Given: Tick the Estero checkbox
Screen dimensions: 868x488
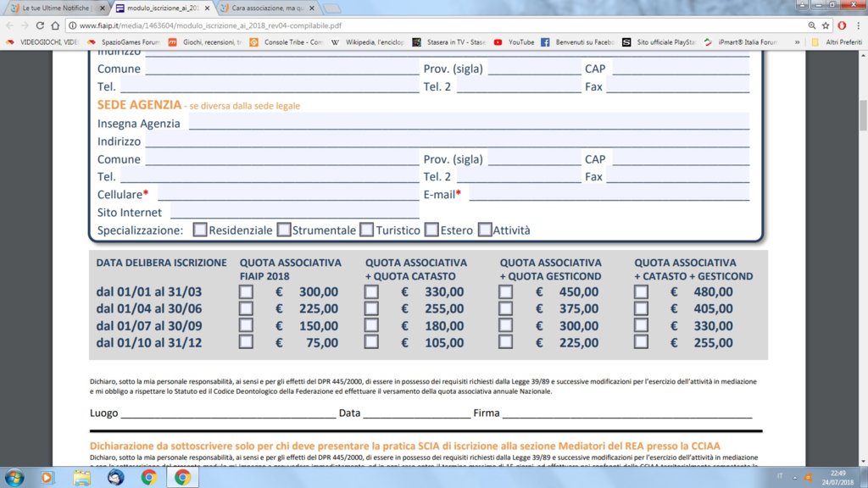Looking at the screenshot, I should click(x=431, y=230).
